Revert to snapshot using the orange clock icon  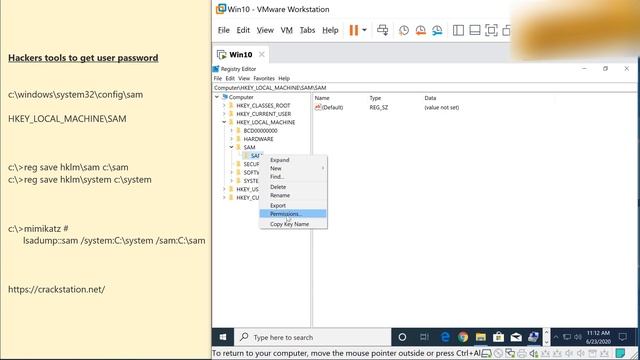420,30
